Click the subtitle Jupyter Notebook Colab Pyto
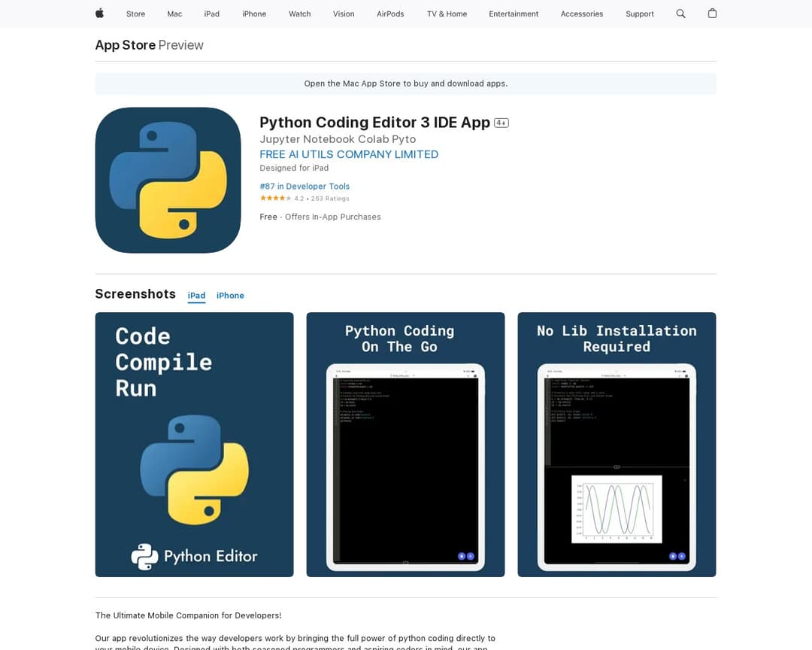The image size is (812, 650). tap(338, 139)
